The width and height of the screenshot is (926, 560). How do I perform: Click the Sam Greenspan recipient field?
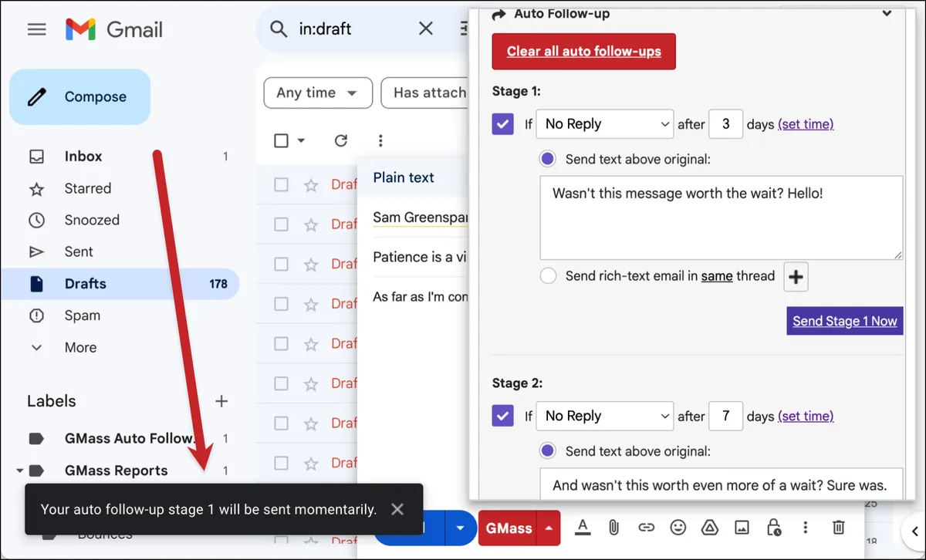coord(421,218)
